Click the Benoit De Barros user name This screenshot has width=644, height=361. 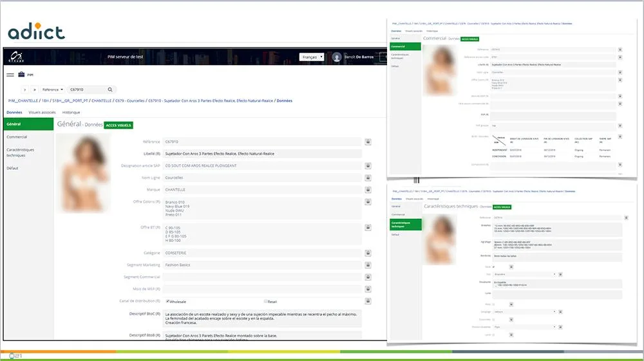point(359,57)
